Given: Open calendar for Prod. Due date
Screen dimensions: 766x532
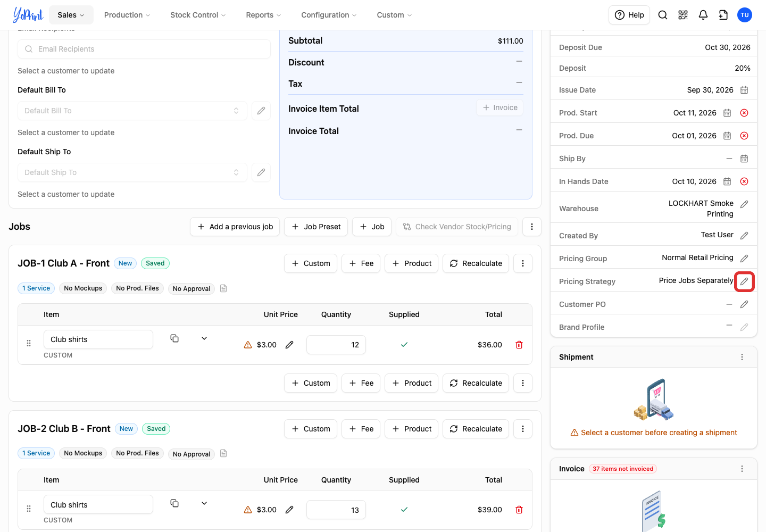Looking at the screenshot, I should coord(727,136).
